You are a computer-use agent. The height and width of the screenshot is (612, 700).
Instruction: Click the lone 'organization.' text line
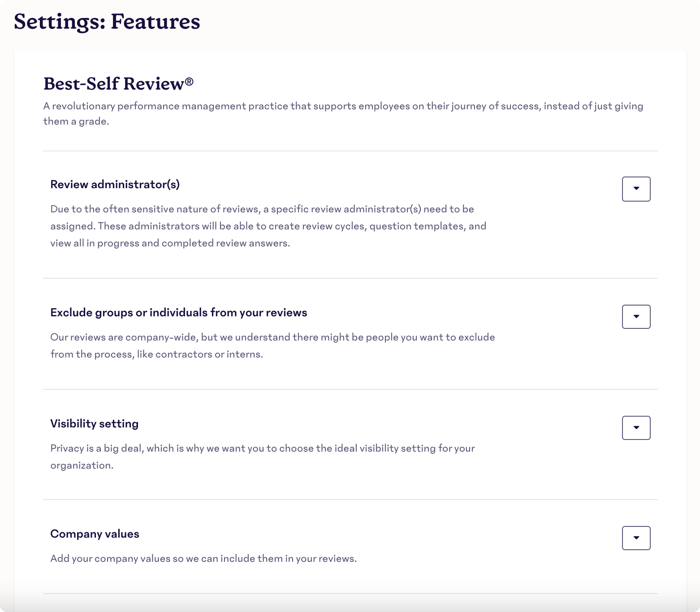tap(82, 465)
